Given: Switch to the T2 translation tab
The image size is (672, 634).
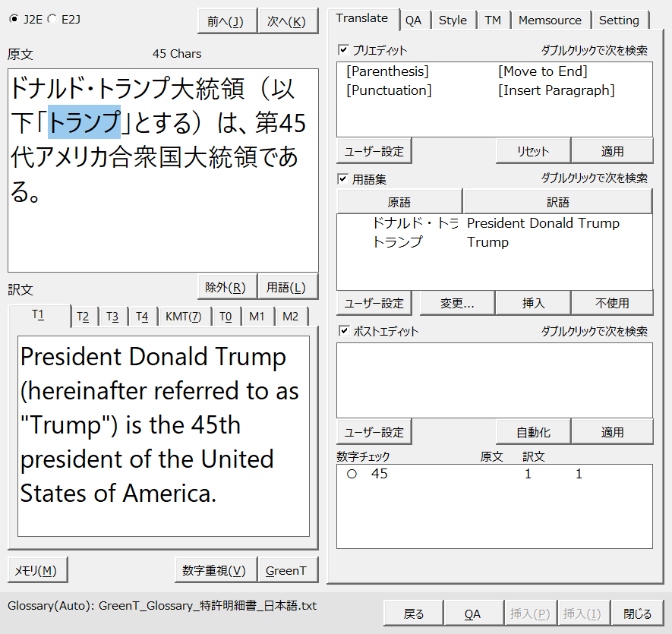Looking at the screenshot, I should [x=83, y=317].
